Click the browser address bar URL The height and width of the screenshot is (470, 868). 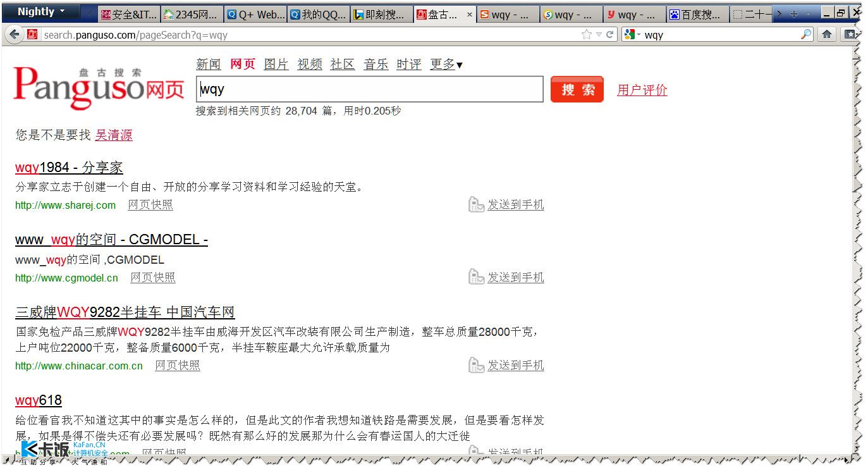310,35
